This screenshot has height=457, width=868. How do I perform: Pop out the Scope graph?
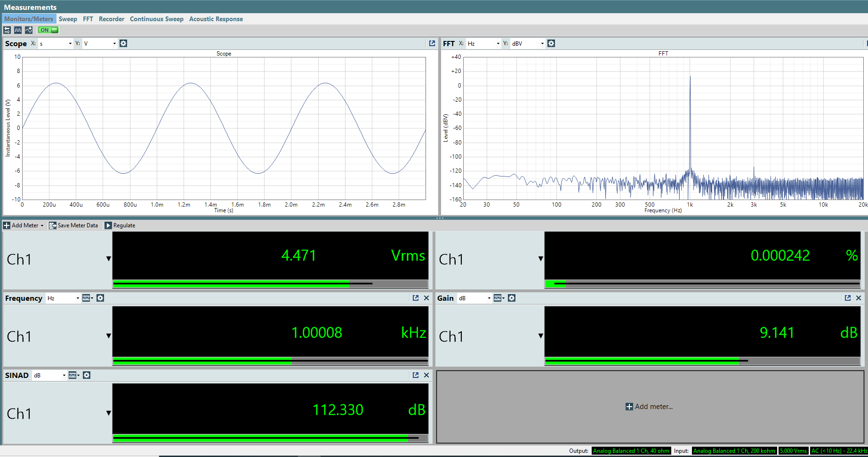[432, 43]
